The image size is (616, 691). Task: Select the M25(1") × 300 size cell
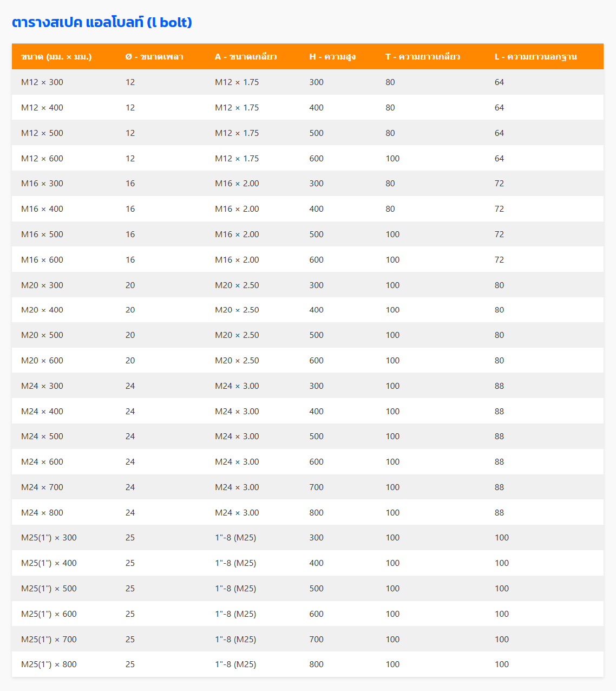tap(49, 538)
